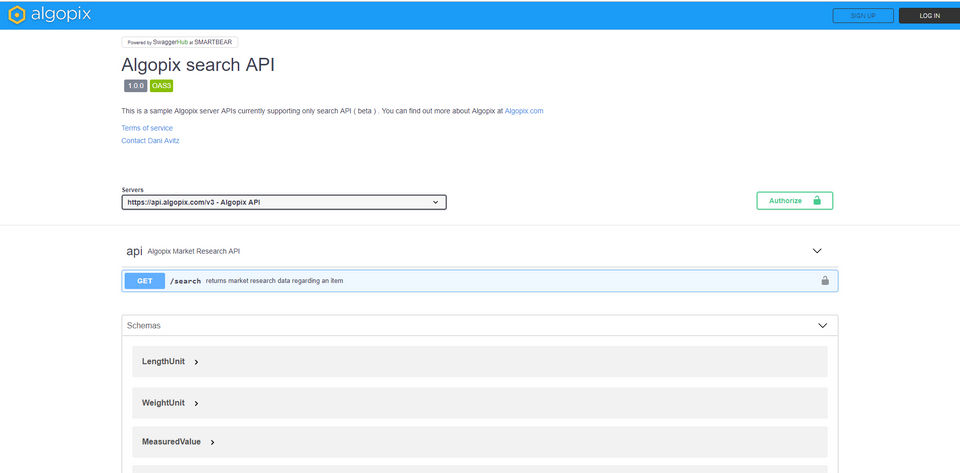Open the Servers dropdown

tap(284, 202)
